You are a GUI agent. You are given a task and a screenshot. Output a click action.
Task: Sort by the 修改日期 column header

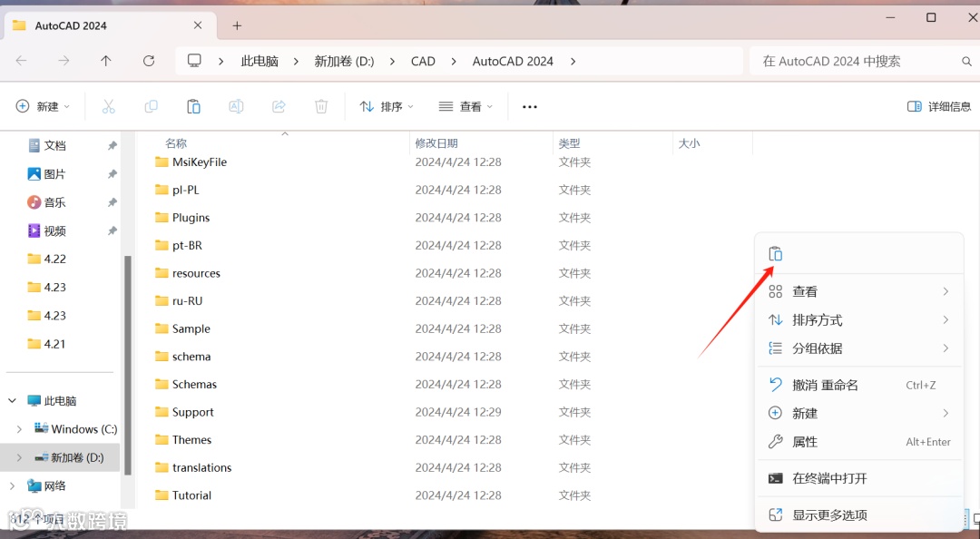pos(436,143)
